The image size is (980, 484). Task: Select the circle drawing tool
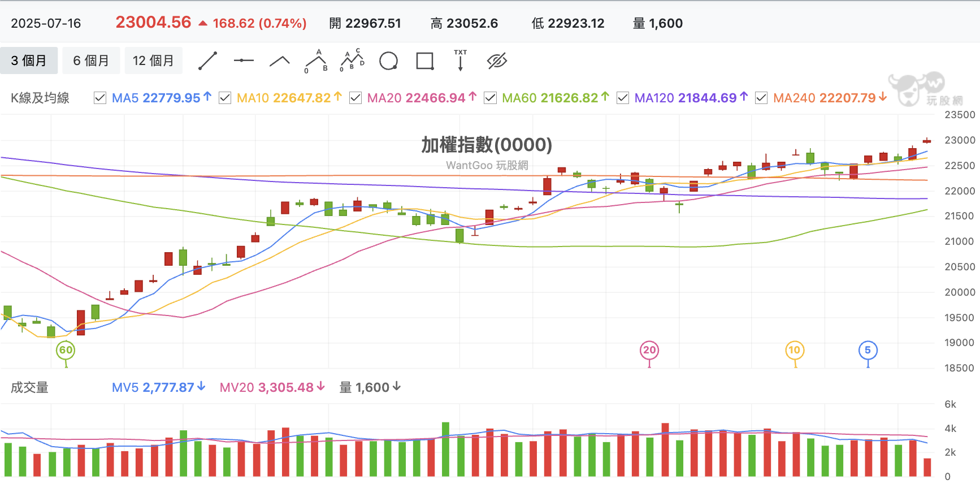coord(388,60)
